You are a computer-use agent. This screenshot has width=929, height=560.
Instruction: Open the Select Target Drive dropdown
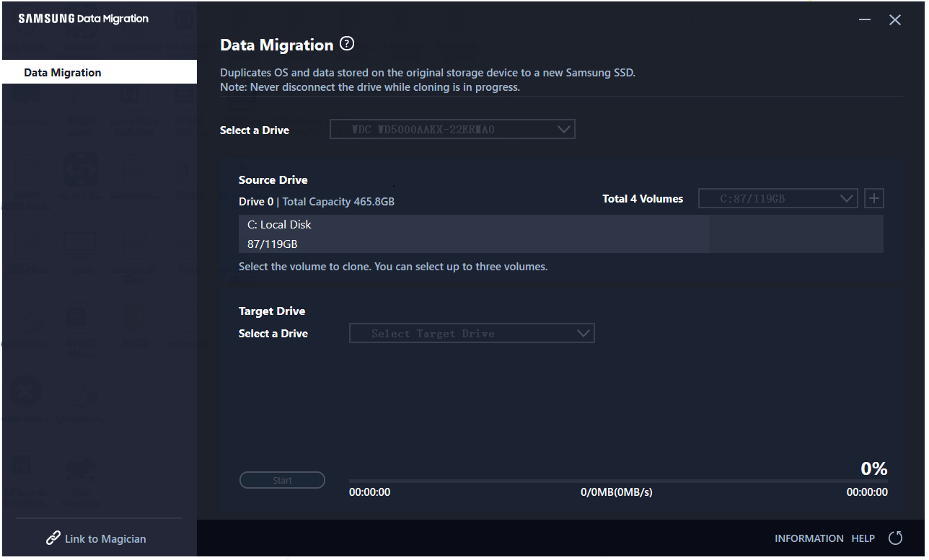tap(472, 333)
